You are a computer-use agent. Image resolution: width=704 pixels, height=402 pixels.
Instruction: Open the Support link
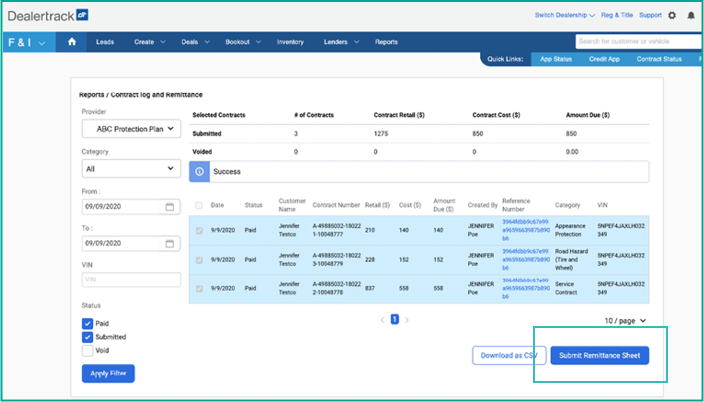point(650,15)
